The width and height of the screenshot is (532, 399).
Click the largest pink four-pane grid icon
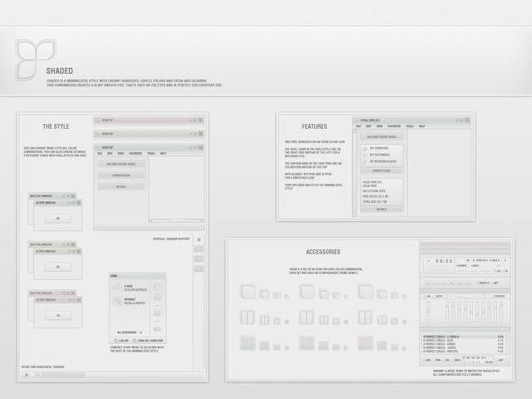pos(366,343)
